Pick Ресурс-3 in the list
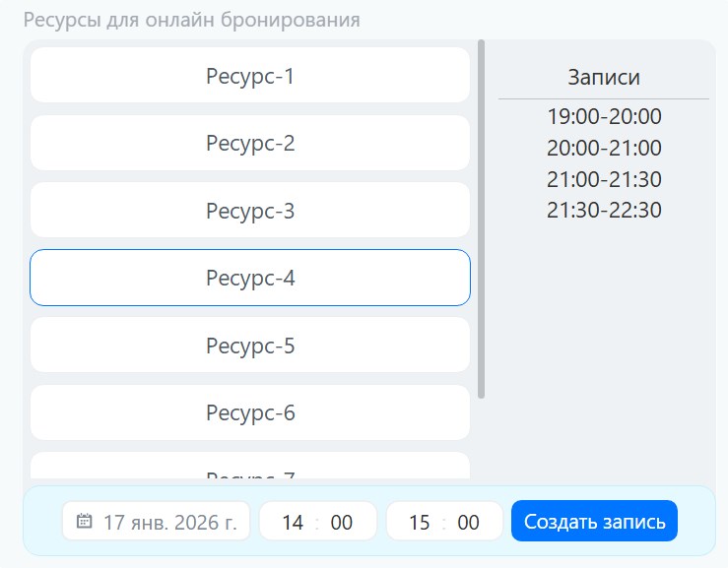The image size is (728, 568). coord(250,211)
